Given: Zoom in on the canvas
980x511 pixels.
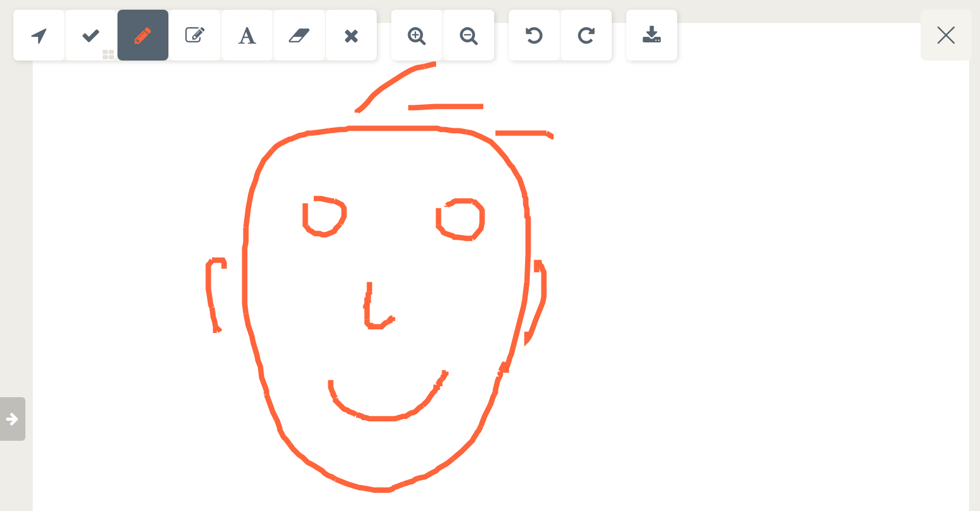Looking at the screenshot, I should [417, 35].
